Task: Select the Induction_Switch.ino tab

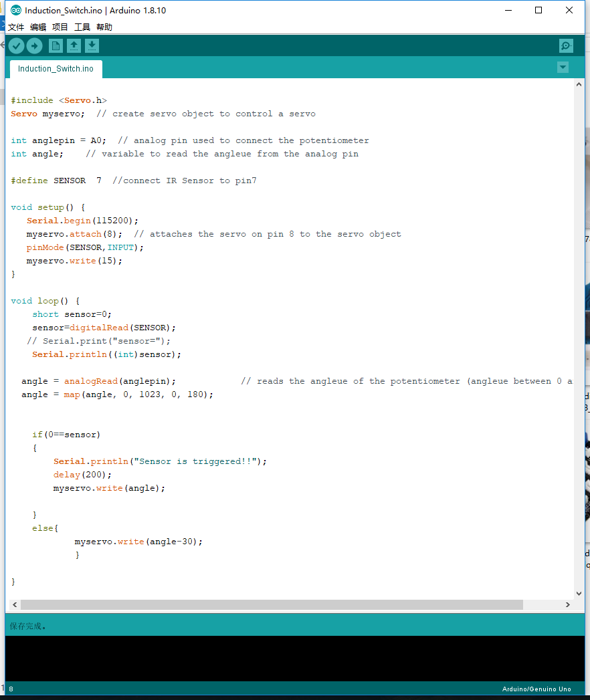Action: coord(56,68)
